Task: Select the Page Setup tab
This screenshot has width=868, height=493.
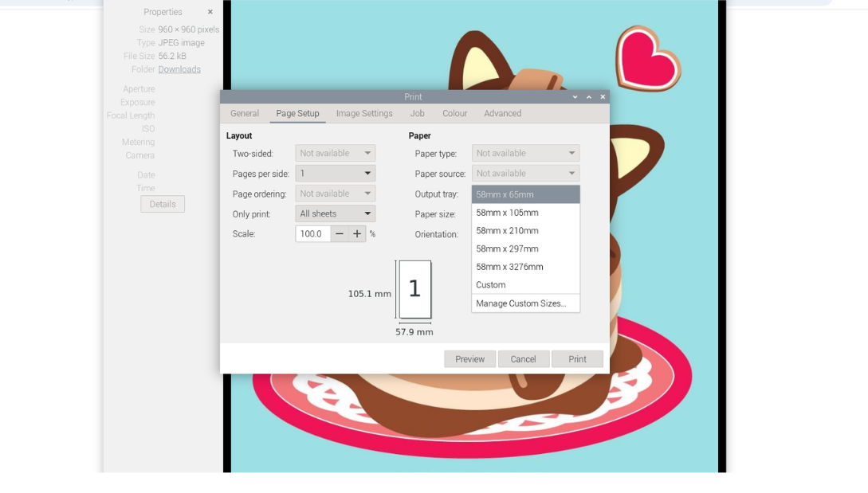Action: (298, 113)
